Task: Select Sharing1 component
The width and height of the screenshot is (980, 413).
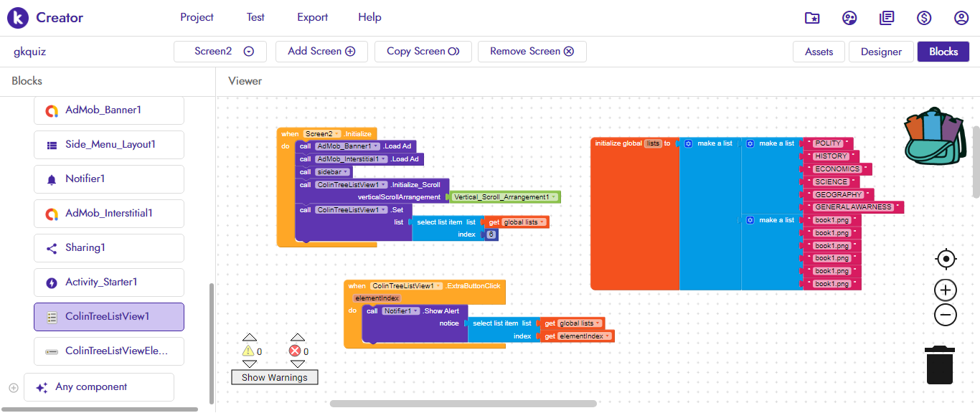Action: pos(109,248)
